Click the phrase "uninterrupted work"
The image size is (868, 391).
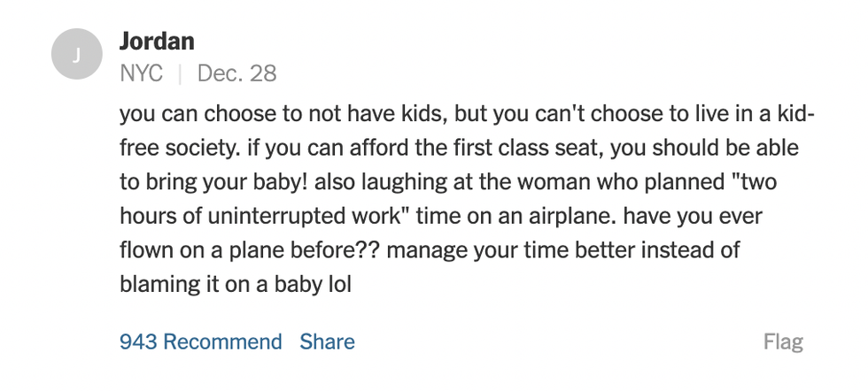pyautogui.click(x=291, y=215)
